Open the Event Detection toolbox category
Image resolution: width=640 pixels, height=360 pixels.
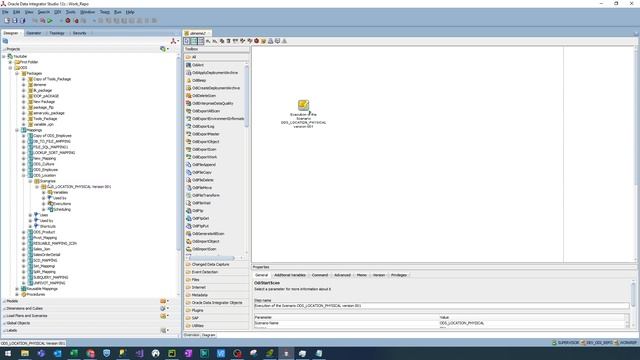pos(216,272)
